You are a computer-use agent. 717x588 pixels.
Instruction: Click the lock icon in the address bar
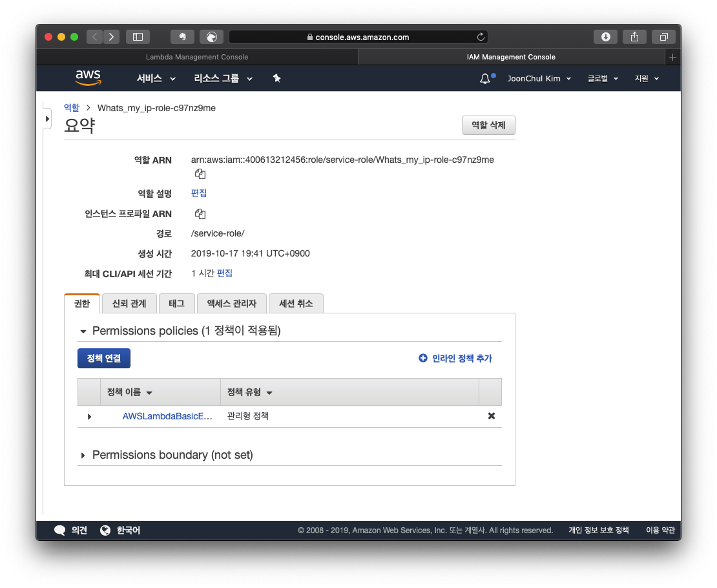310,37
